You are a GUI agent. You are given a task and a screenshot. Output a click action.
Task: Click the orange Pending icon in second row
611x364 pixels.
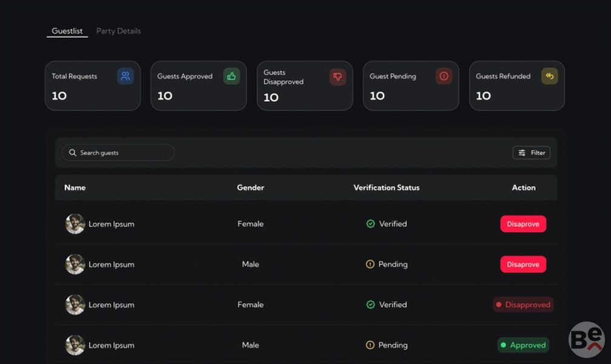[x=371, y=265]
